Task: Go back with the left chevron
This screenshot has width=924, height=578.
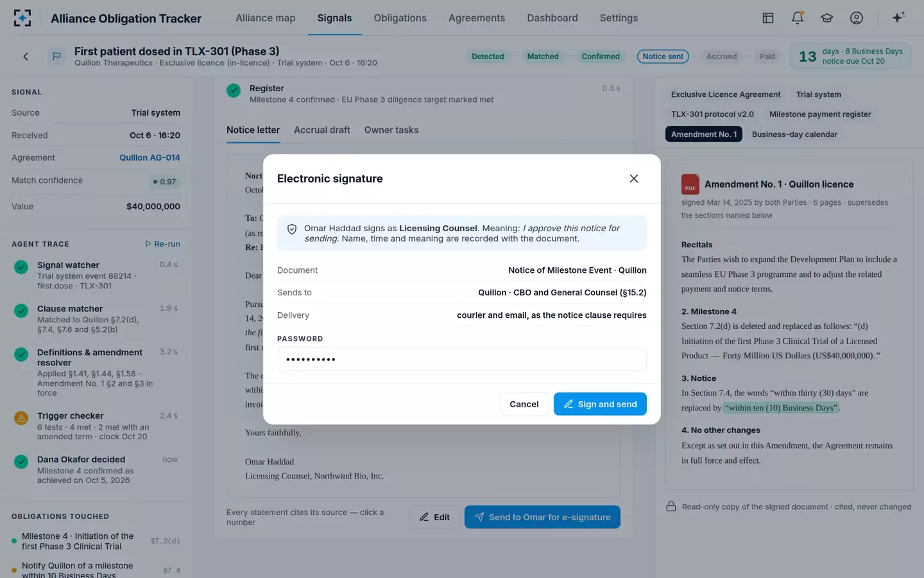Action: point(26,57)
